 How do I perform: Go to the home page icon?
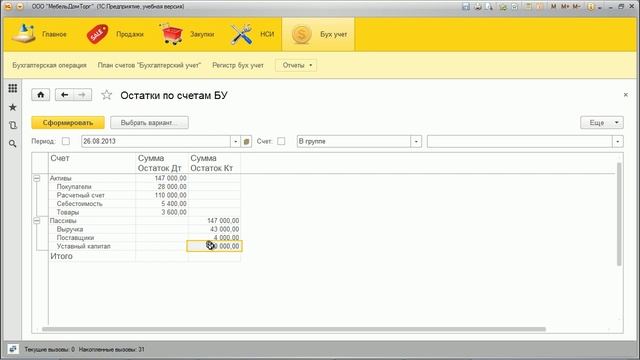[x=41, y=95]
